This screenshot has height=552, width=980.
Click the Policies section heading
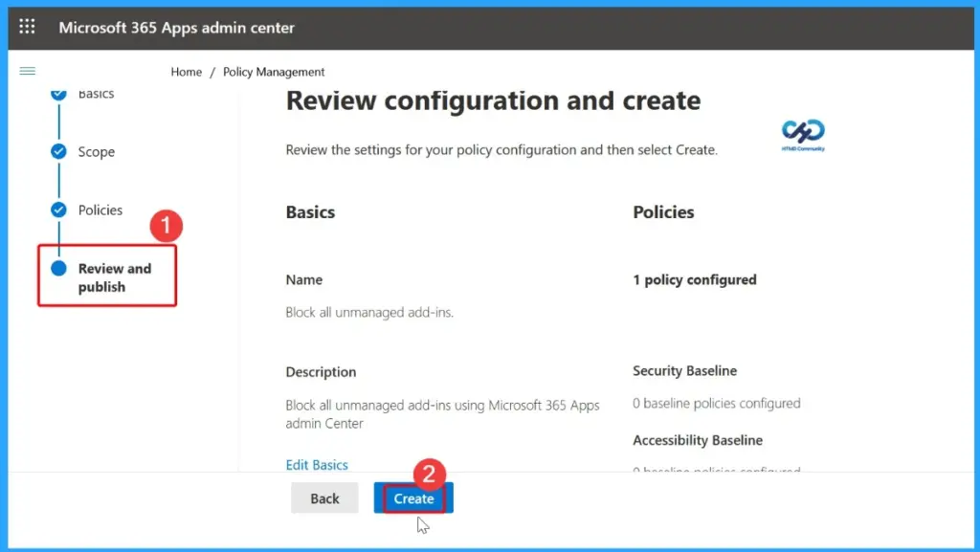click(663, 212)
